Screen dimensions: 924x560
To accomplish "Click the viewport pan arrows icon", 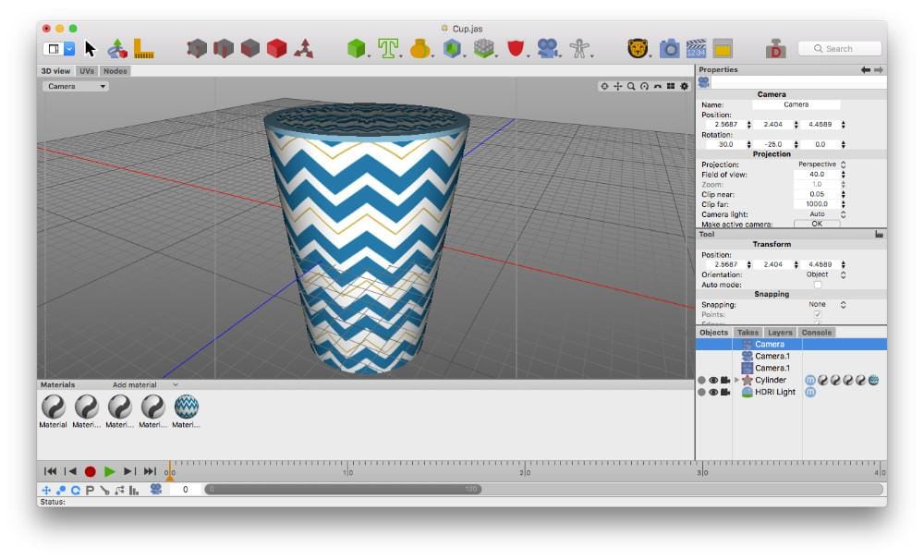I will click(617, 86).
